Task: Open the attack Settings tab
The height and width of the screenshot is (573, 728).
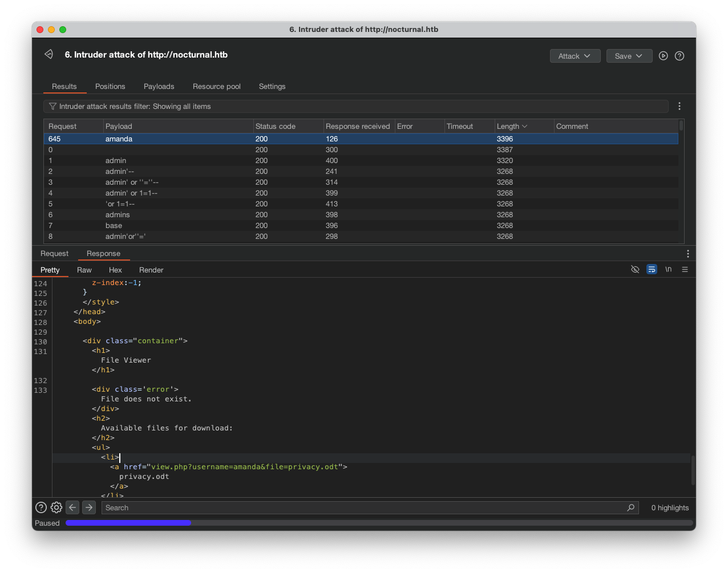Action: click(x=272, y=87)
